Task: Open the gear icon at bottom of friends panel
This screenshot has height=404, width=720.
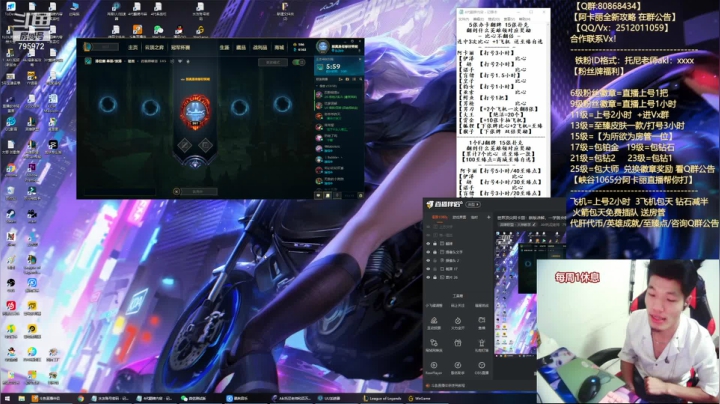Action: pyautogui.click(x=360, y=196)
